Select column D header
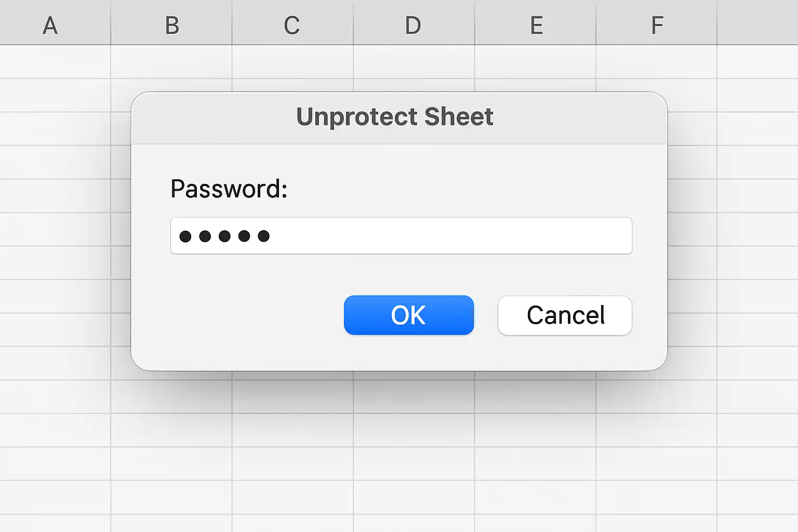Image resolution: width=798 pixels, height=532 pixels. pos(414,23)
